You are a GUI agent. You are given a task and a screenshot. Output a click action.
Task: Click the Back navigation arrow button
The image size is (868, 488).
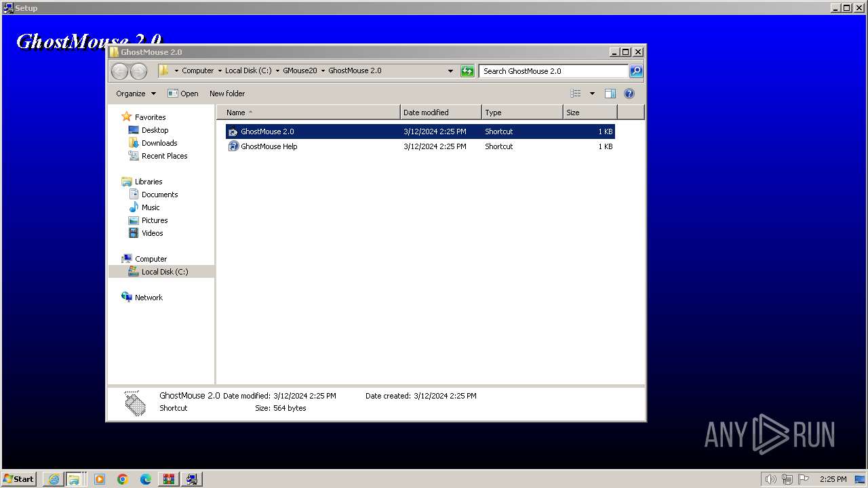click(x=119, y=71)
